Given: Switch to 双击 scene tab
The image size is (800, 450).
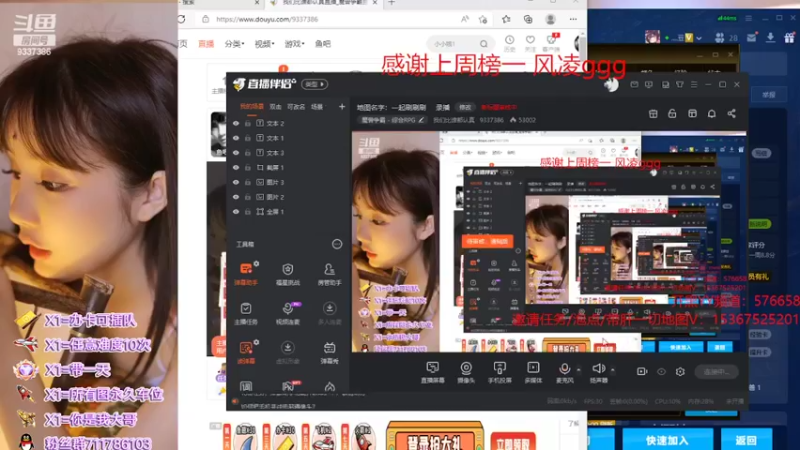Looking at the screenshot, I should click(276, 107).
